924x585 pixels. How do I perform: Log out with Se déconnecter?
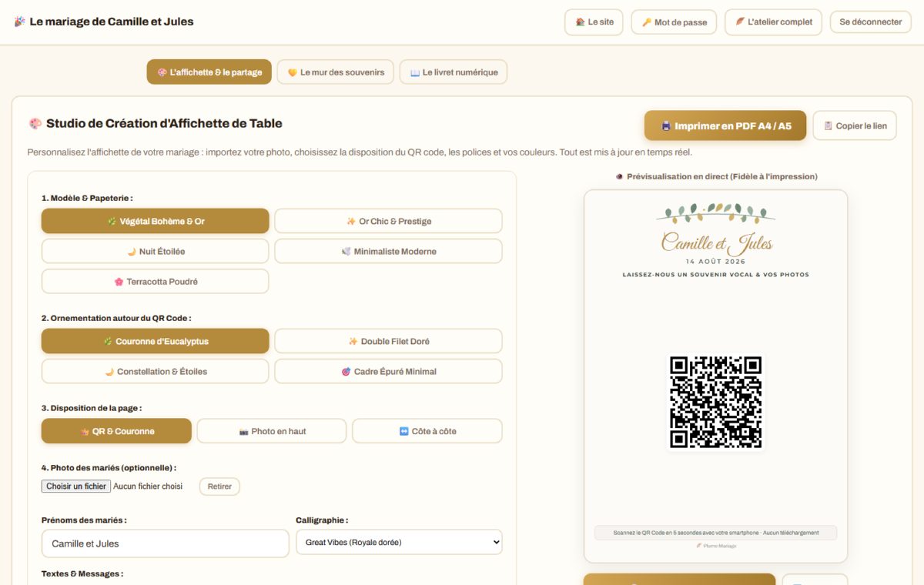click(x=870, y=22)
